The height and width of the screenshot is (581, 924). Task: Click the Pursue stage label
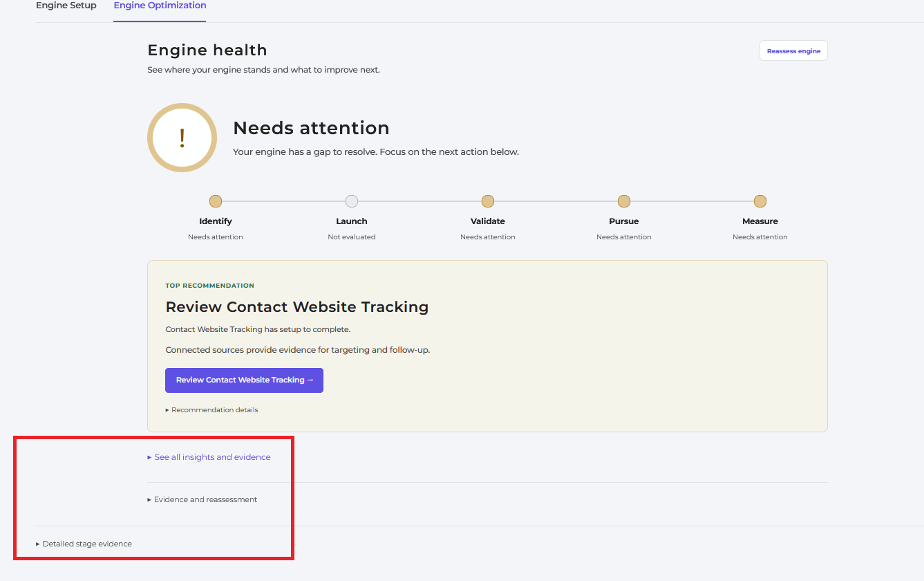pos(624,221)
